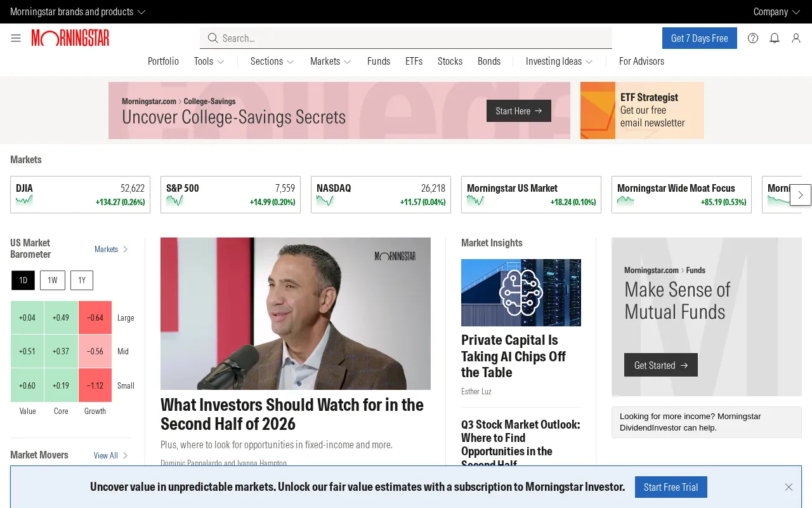Click Small Growth barometer cell −1.12

tap(95, 385)
